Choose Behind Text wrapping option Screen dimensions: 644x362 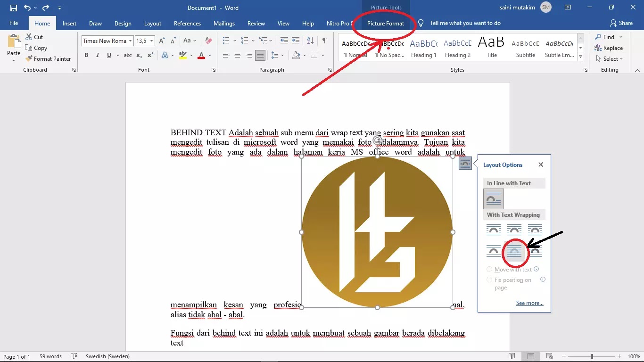tap(514, 251)
